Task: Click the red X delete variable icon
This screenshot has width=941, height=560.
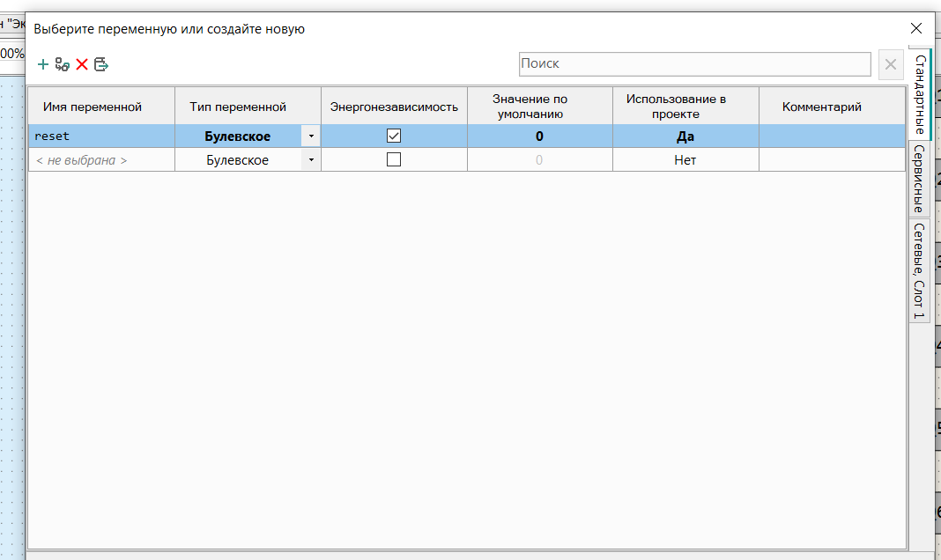Action: [82, 64]
